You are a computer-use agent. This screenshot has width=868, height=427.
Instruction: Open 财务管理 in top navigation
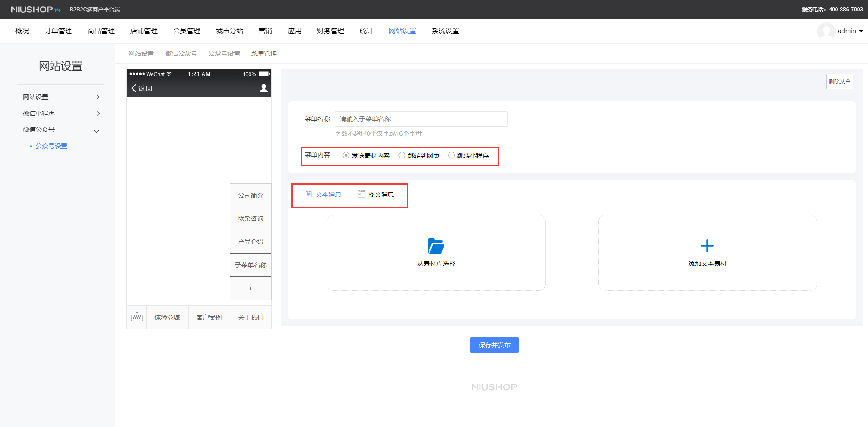[x=331, y=31]
